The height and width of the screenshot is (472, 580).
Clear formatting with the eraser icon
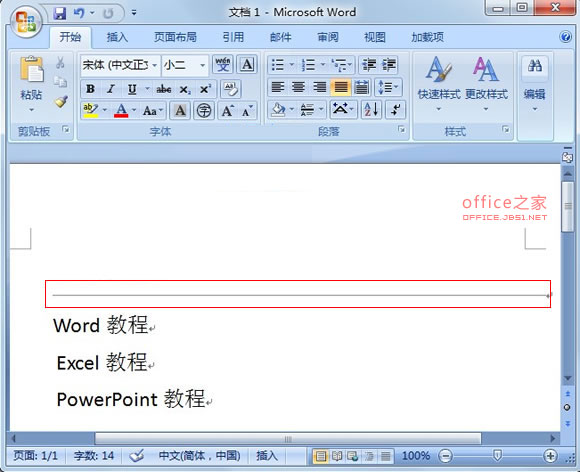(231, 88)
